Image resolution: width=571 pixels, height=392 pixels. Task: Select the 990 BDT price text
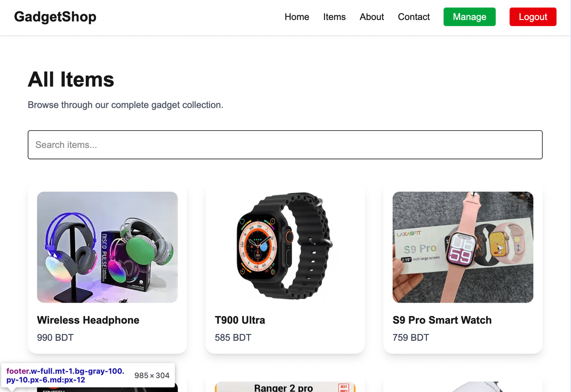(x=55, y=338)
